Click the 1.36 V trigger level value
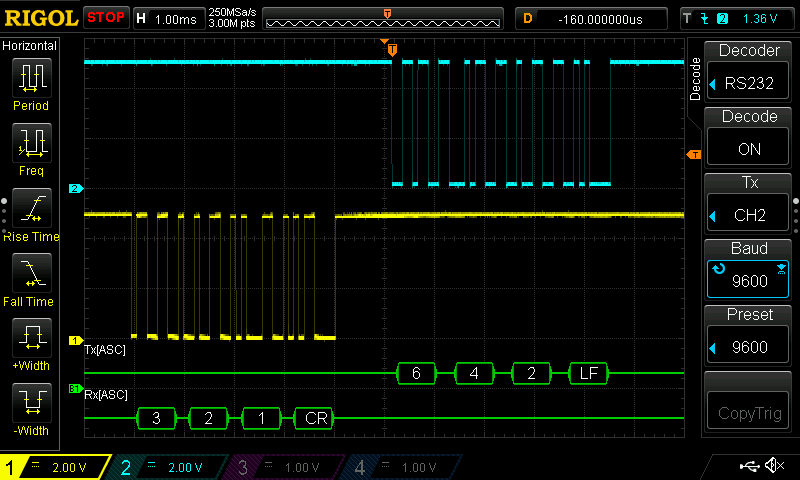This screenshot has height=480, width=800. (x=760, y=19)
